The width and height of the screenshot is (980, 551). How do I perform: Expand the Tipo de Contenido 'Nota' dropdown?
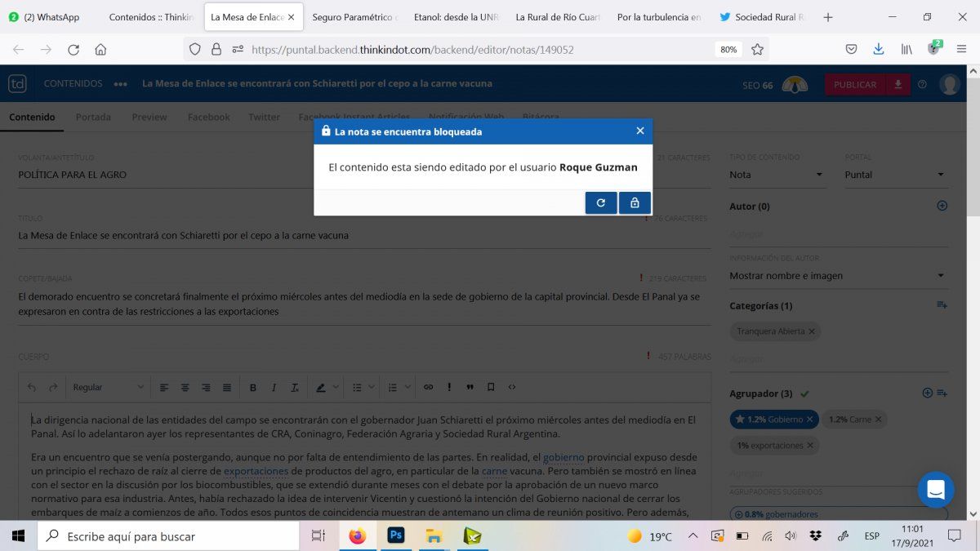click(776, 175)
